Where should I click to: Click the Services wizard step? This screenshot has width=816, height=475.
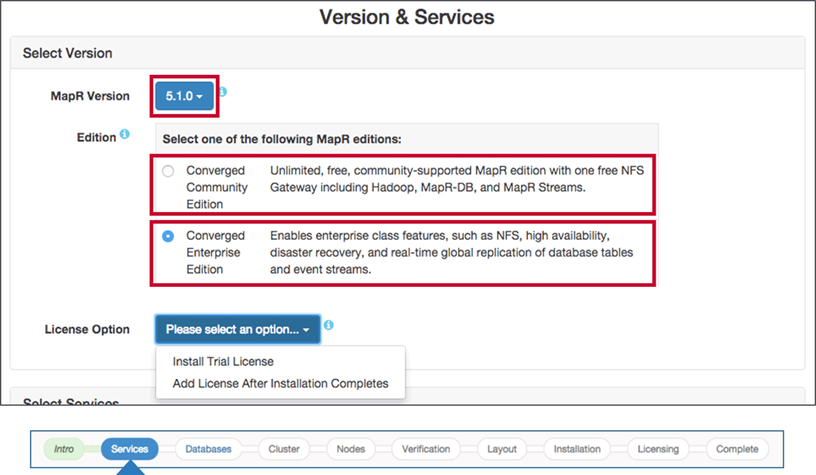click(x=130, y=449)
